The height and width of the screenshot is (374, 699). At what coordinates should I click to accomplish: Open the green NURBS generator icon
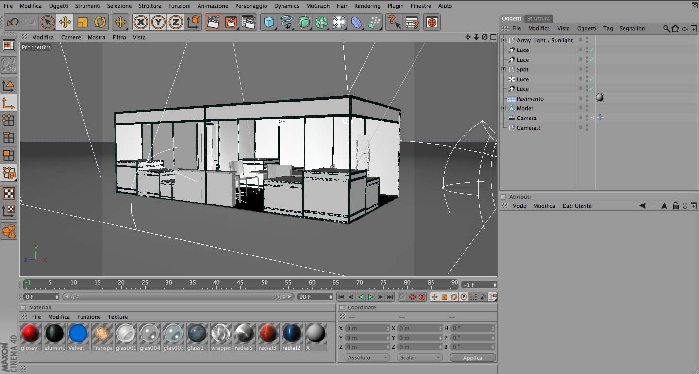(x=304, y=22)
